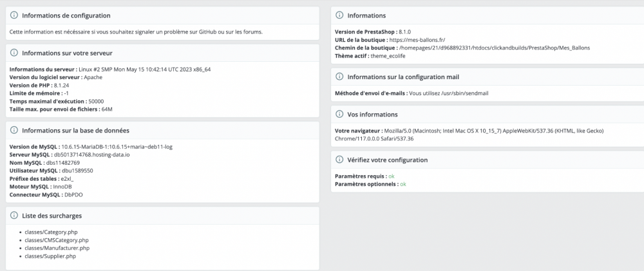
Task: Click the MySQL user dbu1589550
Action: [77, 171]
